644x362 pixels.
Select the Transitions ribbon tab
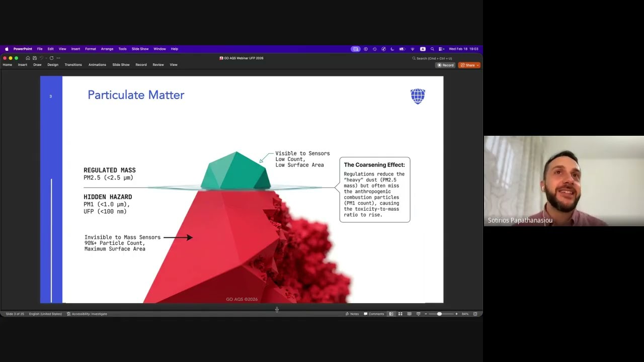73,65
